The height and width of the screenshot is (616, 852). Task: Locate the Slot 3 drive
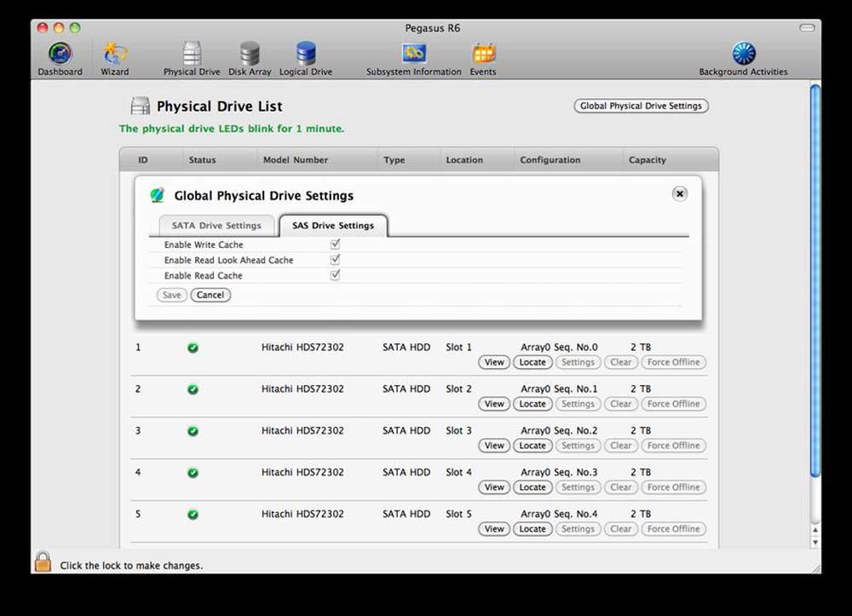(x=532, y=446)
